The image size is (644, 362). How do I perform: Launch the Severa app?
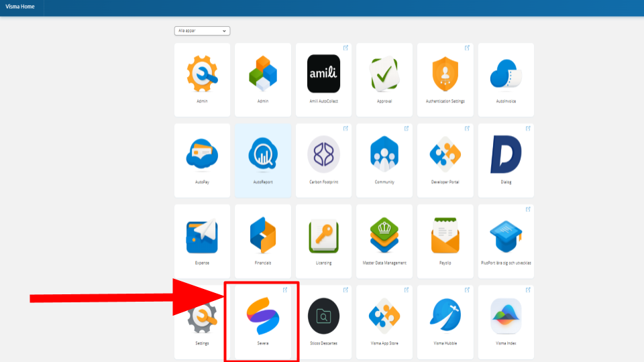click(x=263, y=322)
